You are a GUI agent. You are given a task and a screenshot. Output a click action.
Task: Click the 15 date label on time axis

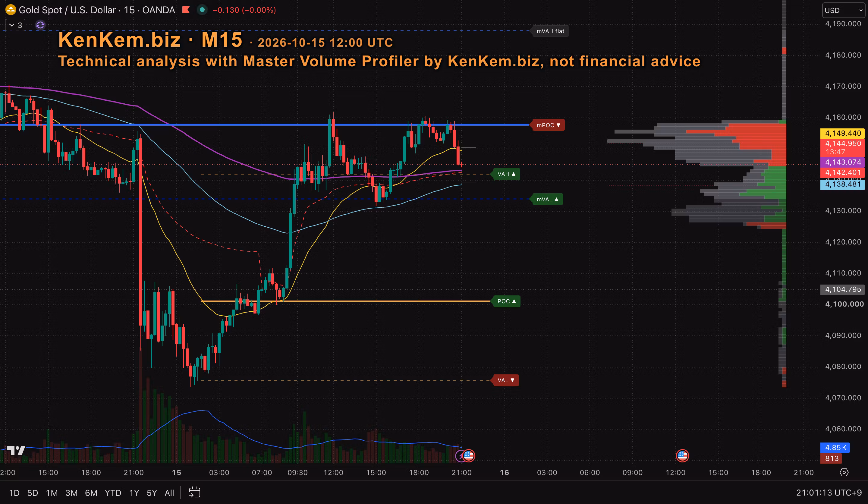(x=176, y=473)
